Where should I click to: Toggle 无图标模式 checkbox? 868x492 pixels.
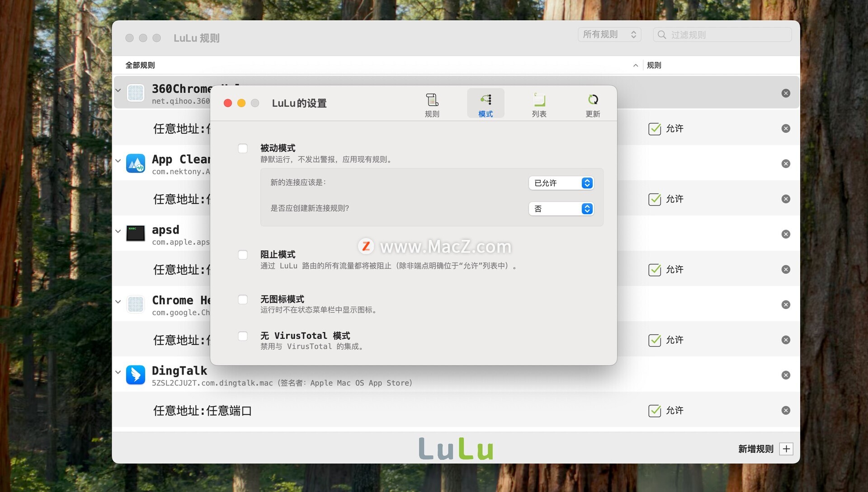click(243, 300)
